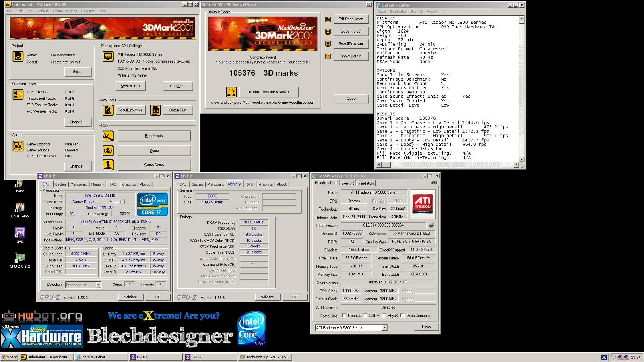The image size is (644, 362).
Task: Open the Processor #1 selection dropdown in CPU-Z
Action: click(x=98, y=285)
